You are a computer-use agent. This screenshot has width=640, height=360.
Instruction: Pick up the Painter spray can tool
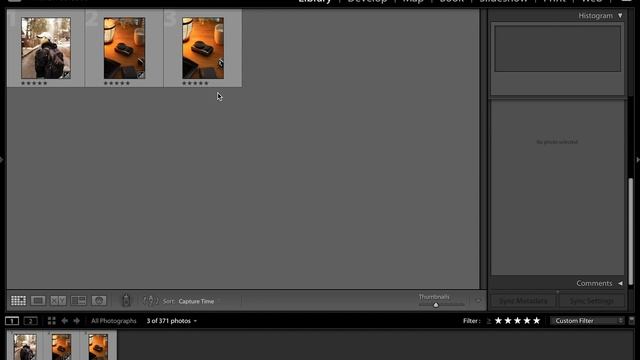(x=126, y=300)
